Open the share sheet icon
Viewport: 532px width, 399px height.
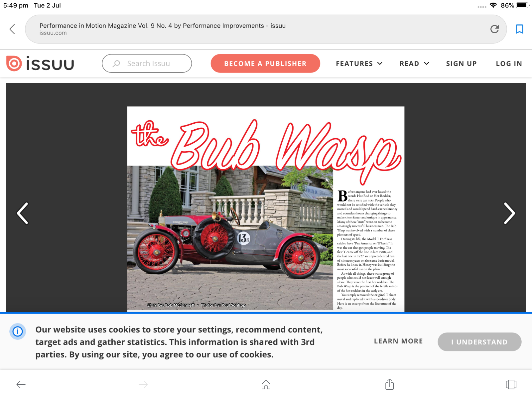pos(389,384)
